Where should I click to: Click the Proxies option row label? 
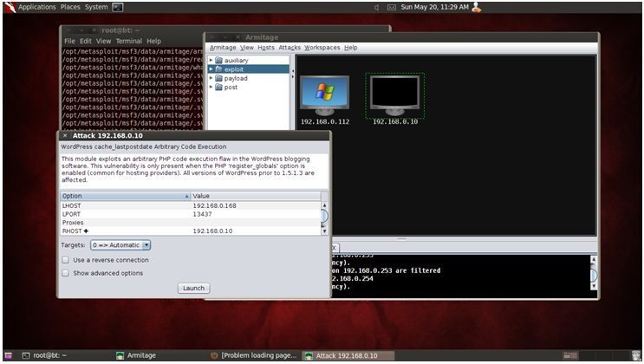73,223
